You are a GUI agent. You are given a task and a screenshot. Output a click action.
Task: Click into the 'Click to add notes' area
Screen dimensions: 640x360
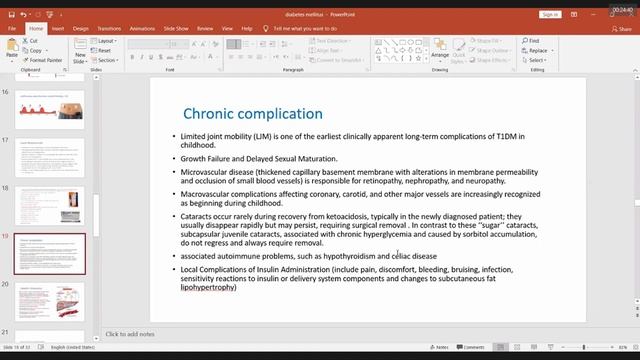click(x=130, y=334)
